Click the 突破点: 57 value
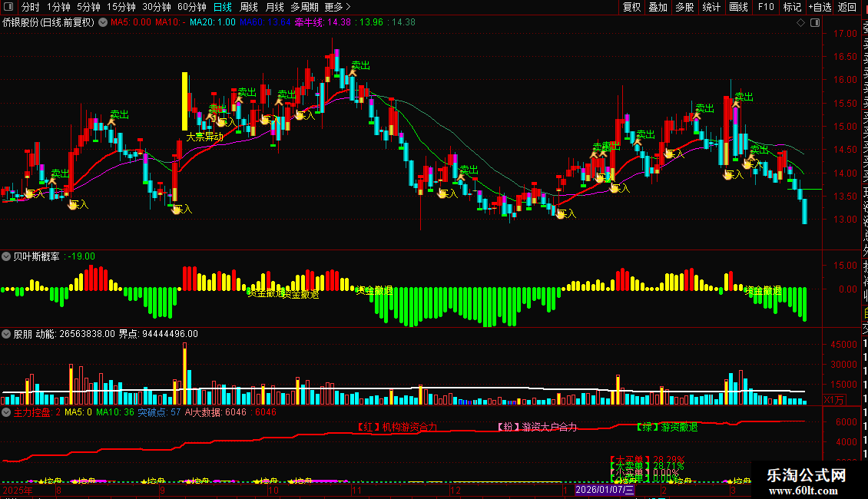Image resolution: width=868 pixels, height=499 pixels. (x=160, y=412)
